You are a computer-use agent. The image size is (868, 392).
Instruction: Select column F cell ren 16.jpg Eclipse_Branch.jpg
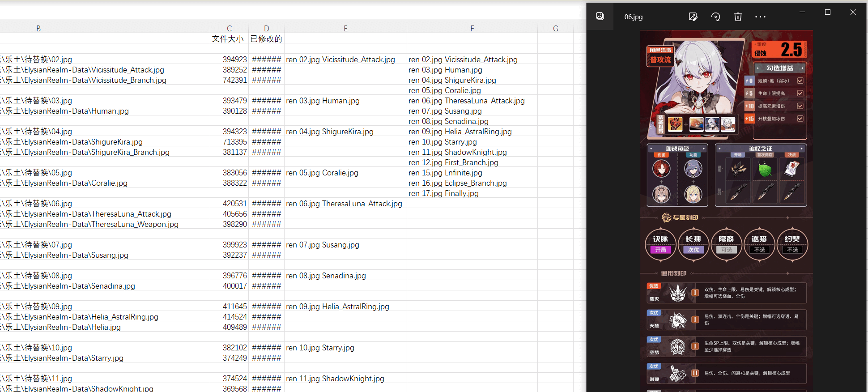click(x=472, y=183)
